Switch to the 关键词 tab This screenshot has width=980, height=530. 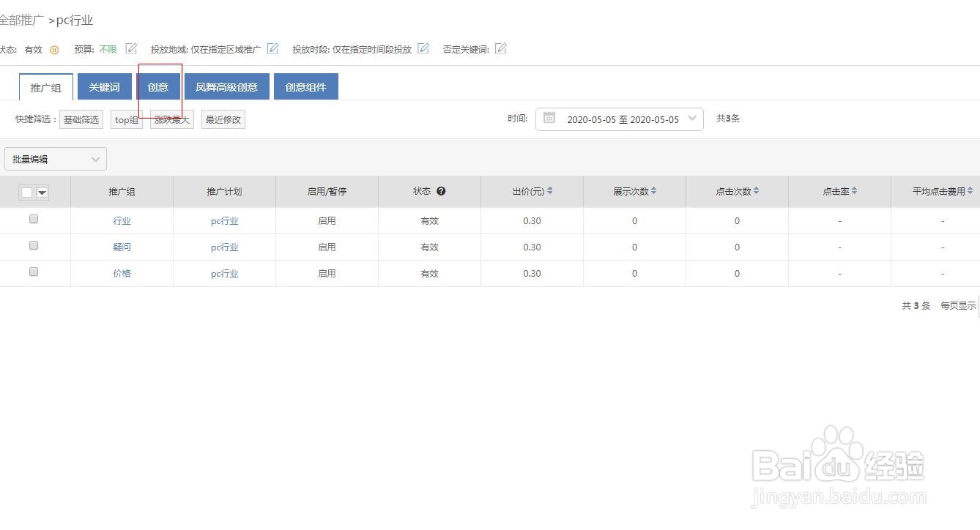(103, 86)
